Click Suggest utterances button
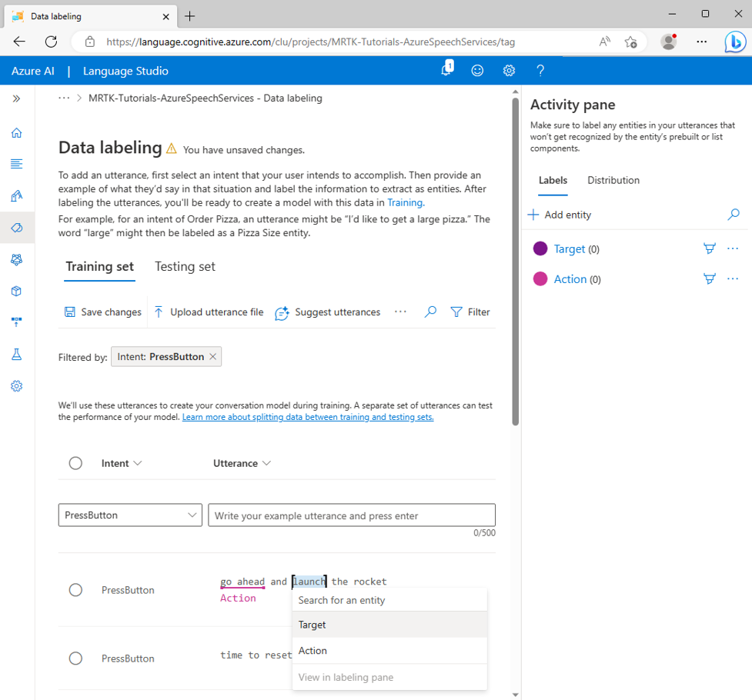The width and height of the screenshot is (752, 700). click(328, 312)
